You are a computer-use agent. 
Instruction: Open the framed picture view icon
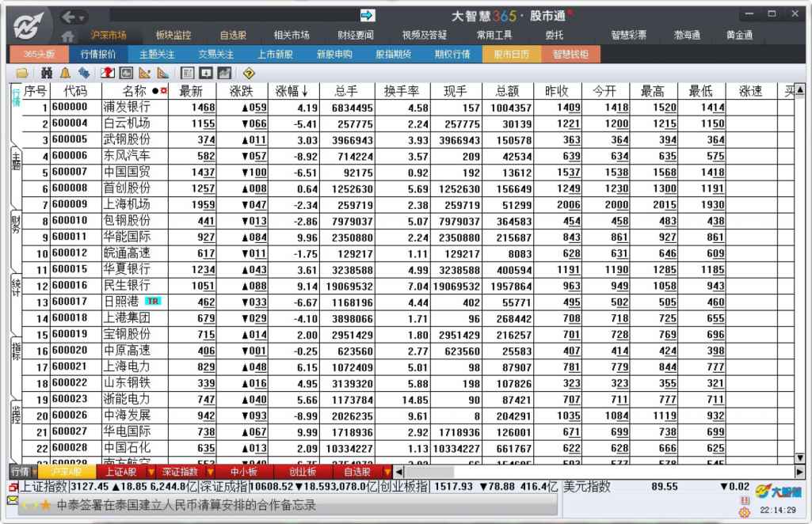click(x=126, y=74)
